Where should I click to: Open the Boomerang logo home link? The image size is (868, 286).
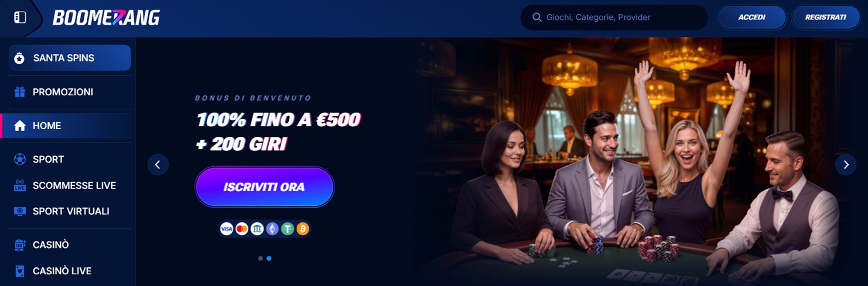[x=106, y=18]
